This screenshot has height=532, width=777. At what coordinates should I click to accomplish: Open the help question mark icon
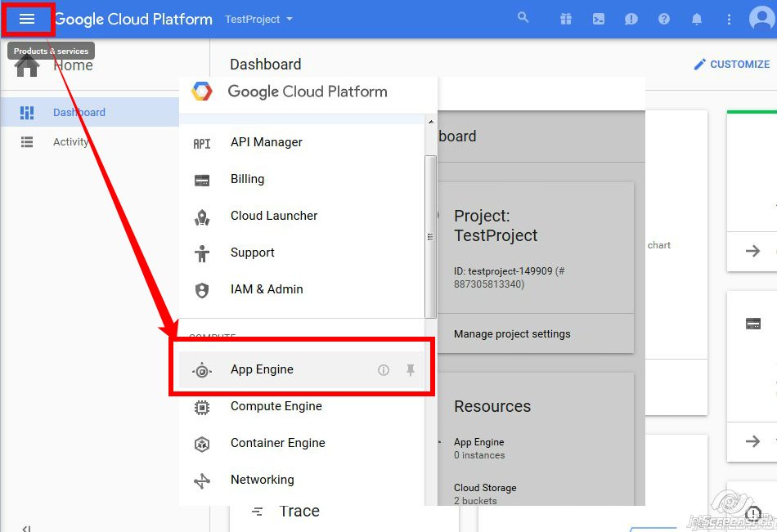click(664, 19)
